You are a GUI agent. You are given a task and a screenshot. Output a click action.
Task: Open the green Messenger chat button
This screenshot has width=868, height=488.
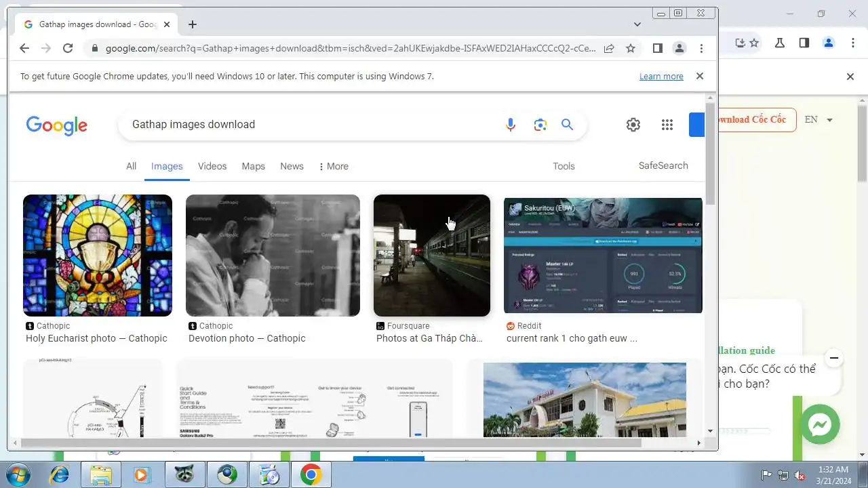(x=820, y=425)
